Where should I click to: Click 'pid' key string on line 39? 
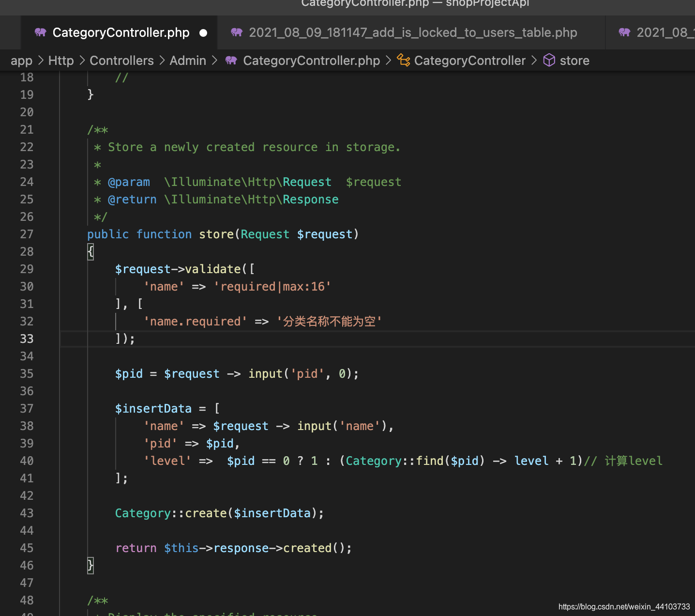point(160,444)
